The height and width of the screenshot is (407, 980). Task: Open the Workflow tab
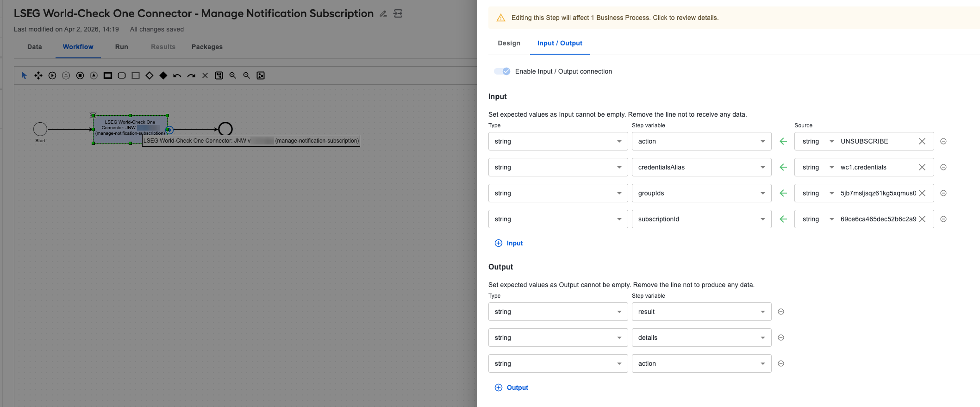tap(78, 47)
